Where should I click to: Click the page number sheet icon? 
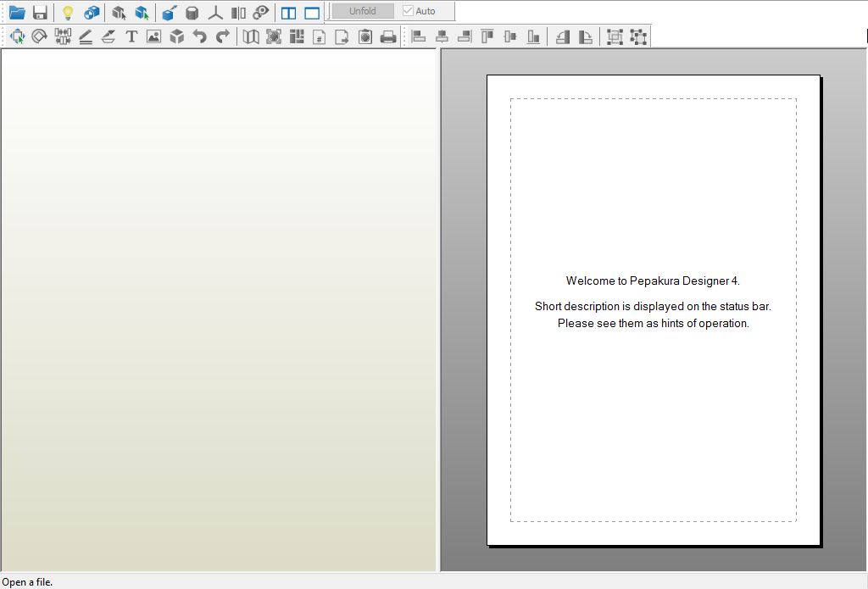click(320, 36)
